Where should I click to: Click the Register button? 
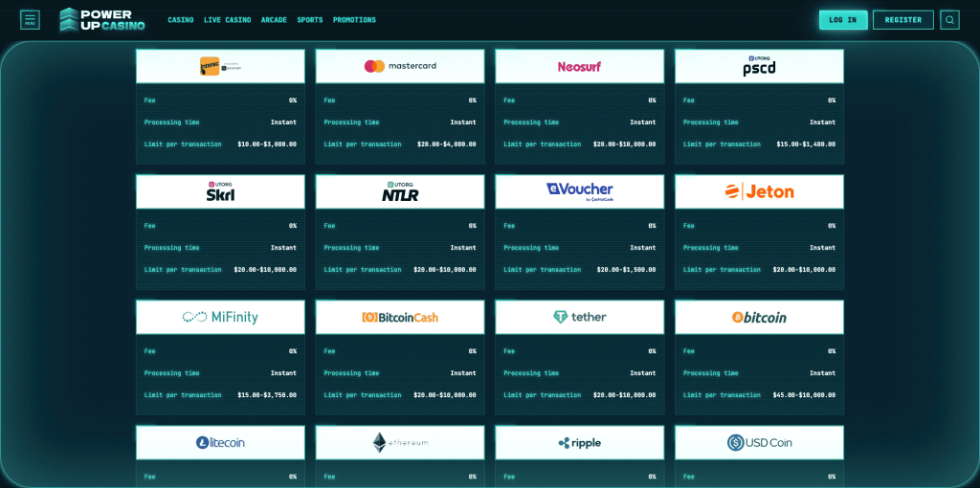(x=903, y=20)
